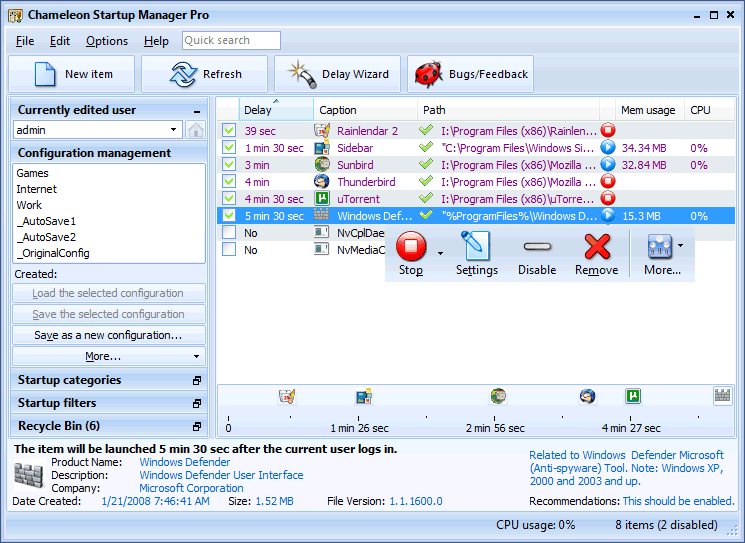The image size is (745, 543).
Task: Enable the NvMediaC startup checkbox
Action: click(x=229, y=249)
